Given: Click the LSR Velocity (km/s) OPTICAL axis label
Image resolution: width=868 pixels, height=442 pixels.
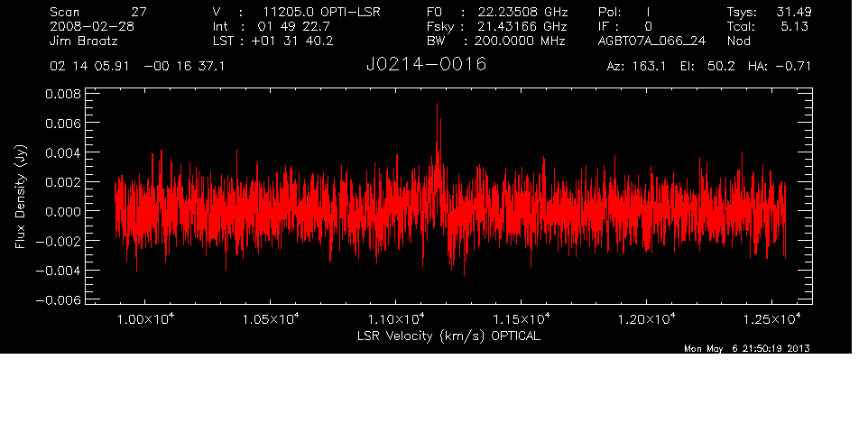Looking at the screenshot, I should click(x=448, y=336).
